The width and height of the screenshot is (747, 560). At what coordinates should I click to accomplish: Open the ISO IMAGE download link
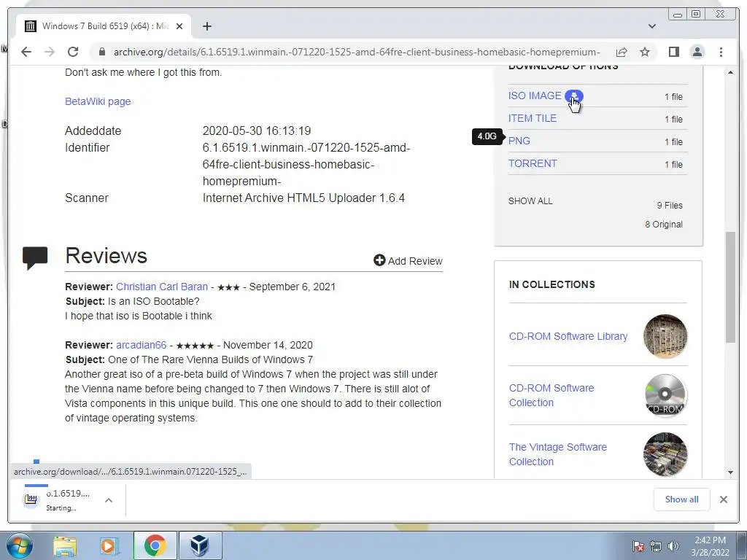[535, 96]
